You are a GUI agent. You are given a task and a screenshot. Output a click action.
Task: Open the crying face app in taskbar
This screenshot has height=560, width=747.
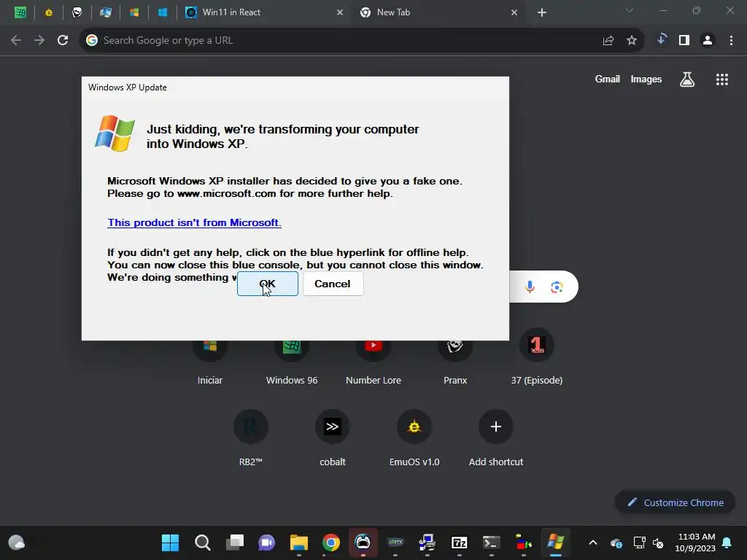[363, 542]
